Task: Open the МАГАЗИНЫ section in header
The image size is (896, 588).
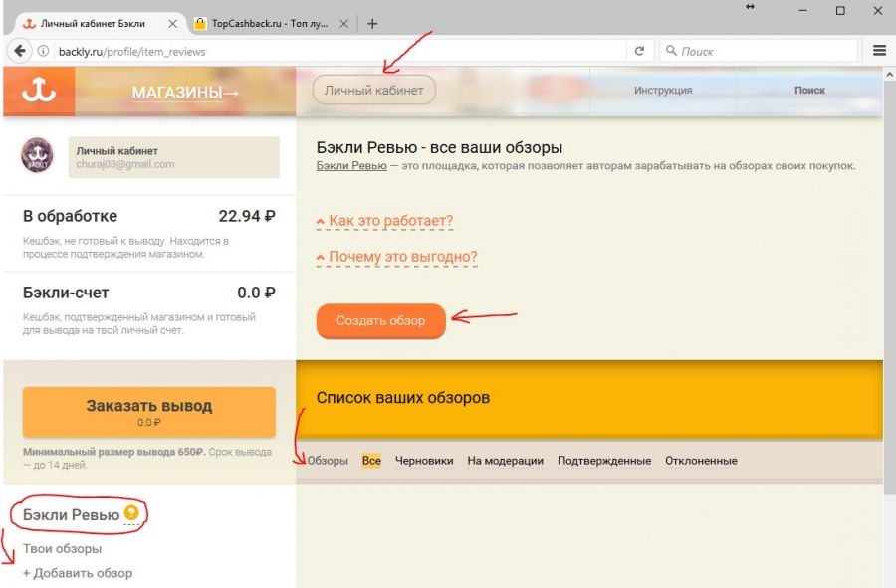Action: 185,92
